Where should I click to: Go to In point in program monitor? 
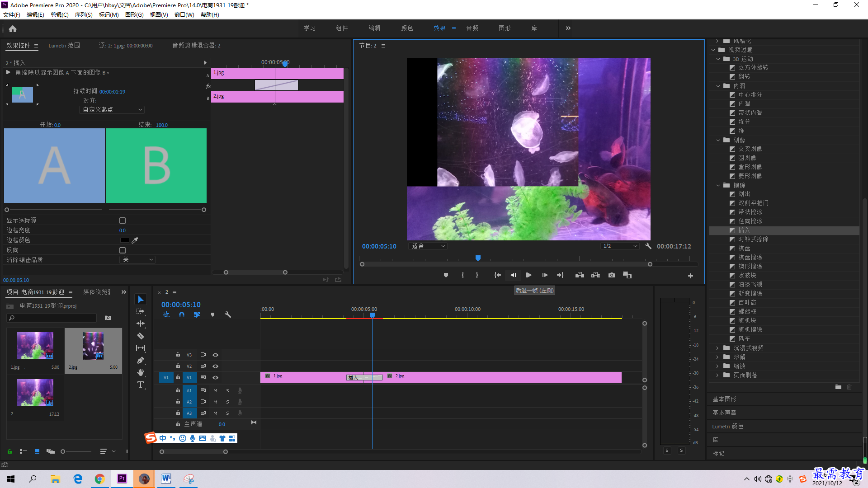(497, 275)
